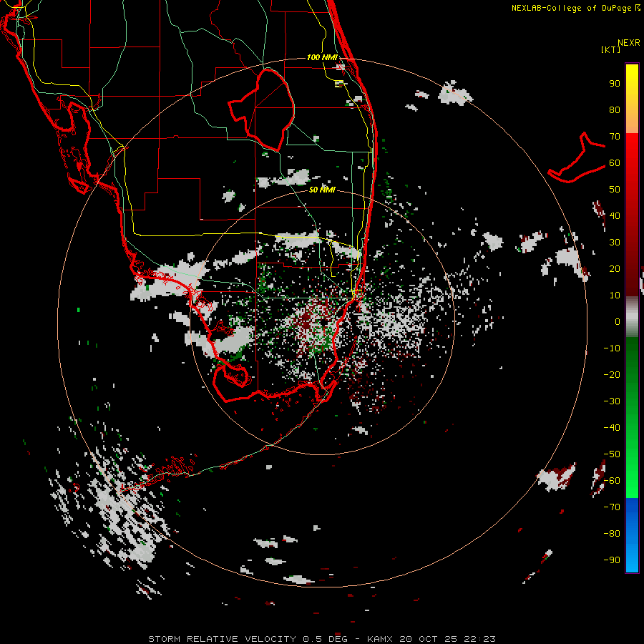Pick the gray zero-velocity segment of the color bar
Screen dimensions: 644x644
pyautogui.click(x=632, y=317)
